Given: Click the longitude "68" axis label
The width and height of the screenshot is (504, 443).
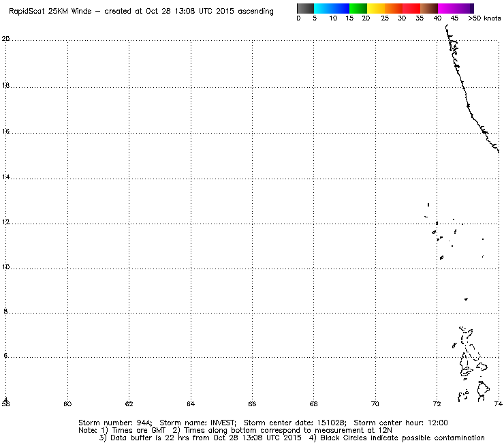Looking at the screenshot, I should tap(313, 403).
